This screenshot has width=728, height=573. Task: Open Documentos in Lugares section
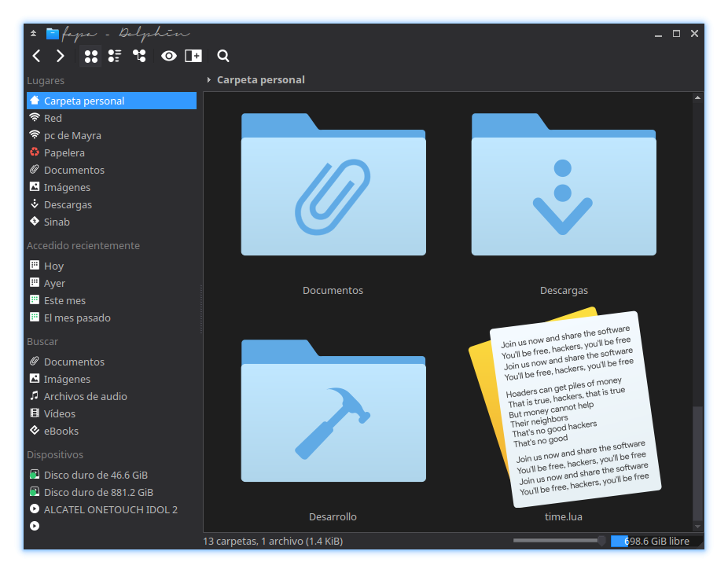coord(112,170)
